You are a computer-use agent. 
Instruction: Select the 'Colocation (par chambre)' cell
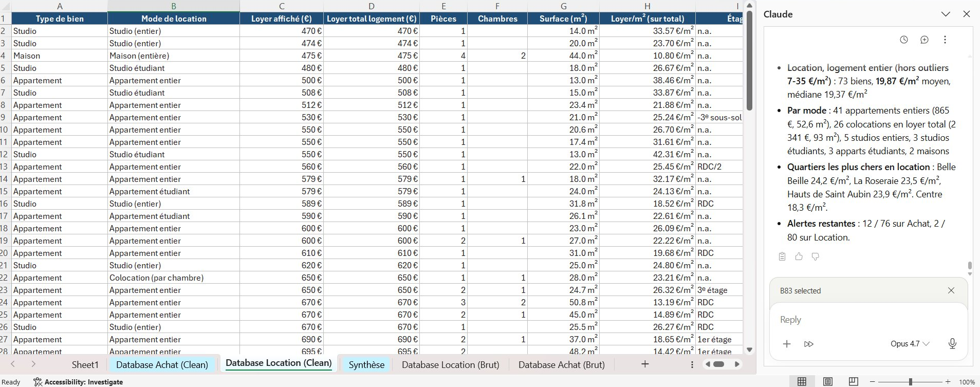pos(174,278)
